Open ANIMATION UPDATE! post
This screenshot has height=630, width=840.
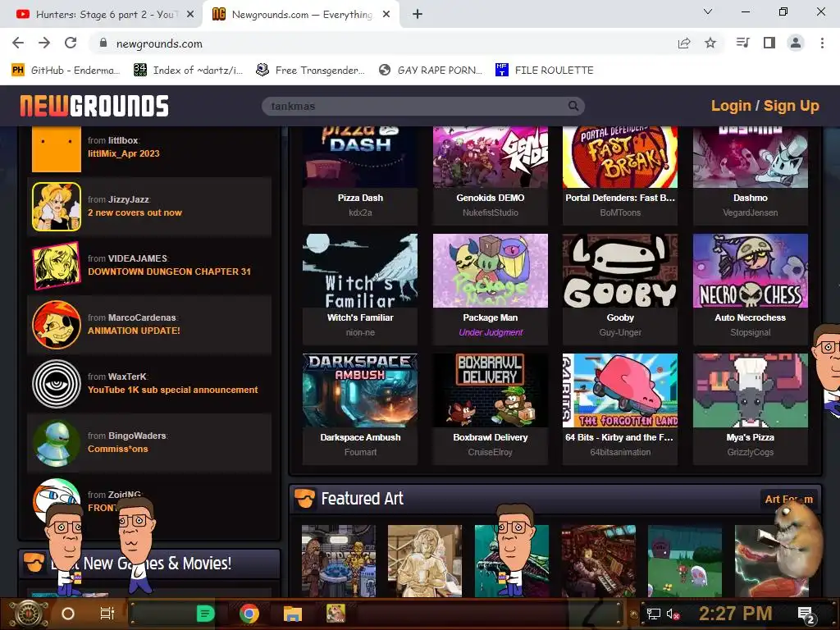tap(134, 331)
